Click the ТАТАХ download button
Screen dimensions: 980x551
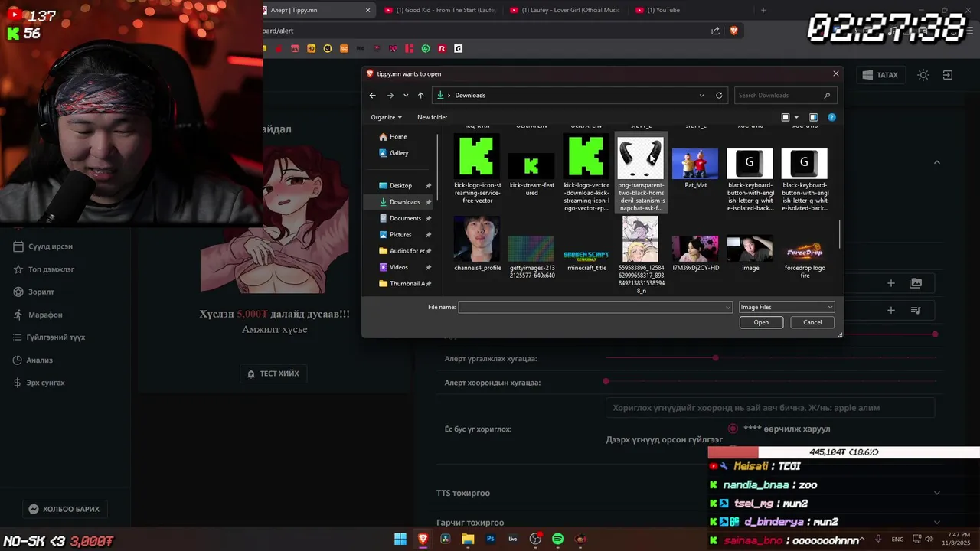(880, 75)
